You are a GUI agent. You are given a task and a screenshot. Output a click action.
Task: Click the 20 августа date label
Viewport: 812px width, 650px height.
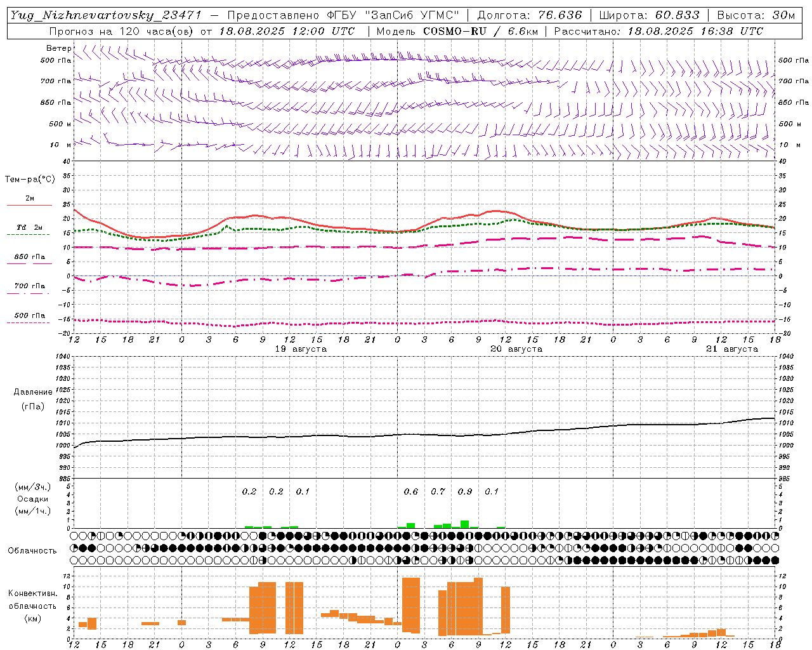(x=516, y=349)
